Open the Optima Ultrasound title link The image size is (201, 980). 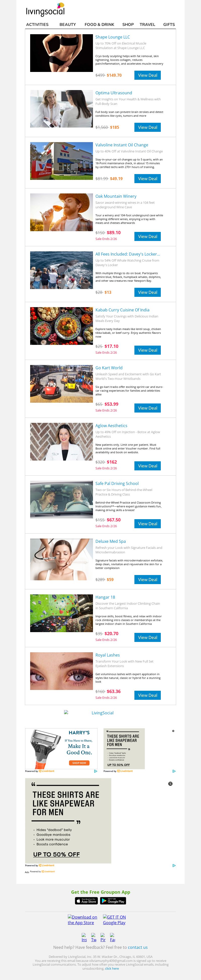[114, 93]
